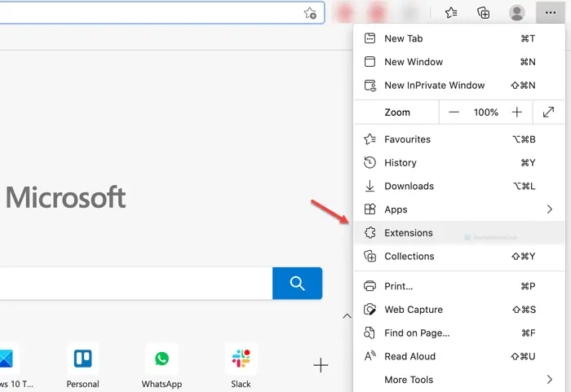The height and width of the screenshot is (392, 571).
Task: Open History from the menu
Action: coord(459,163)
